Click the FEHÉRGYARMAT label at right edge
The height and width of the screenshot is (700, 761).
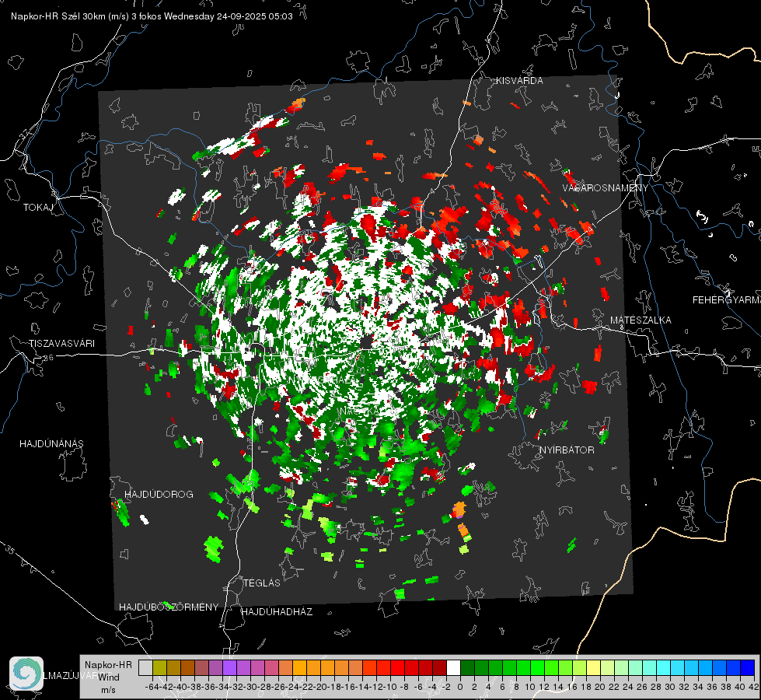coord(726,300)
